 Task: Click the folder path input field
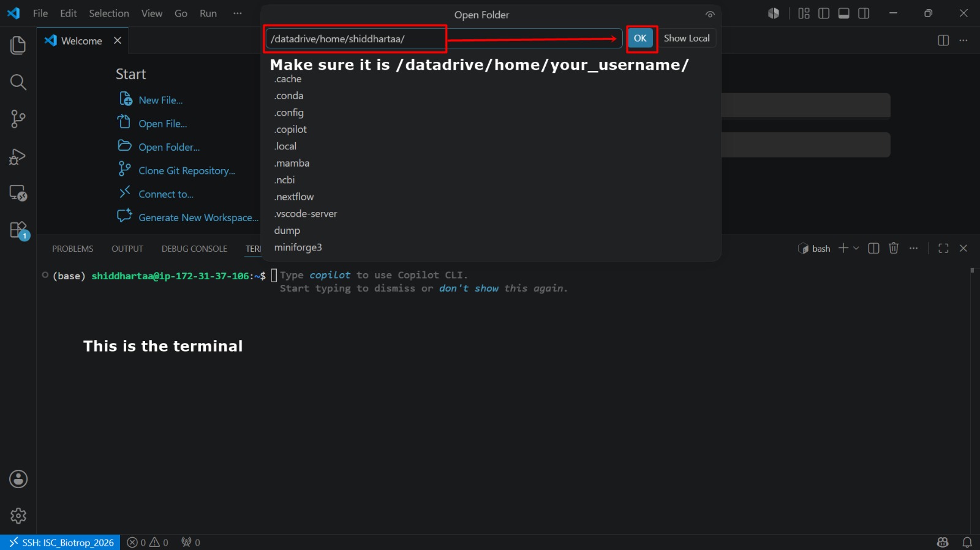[444, 39]
